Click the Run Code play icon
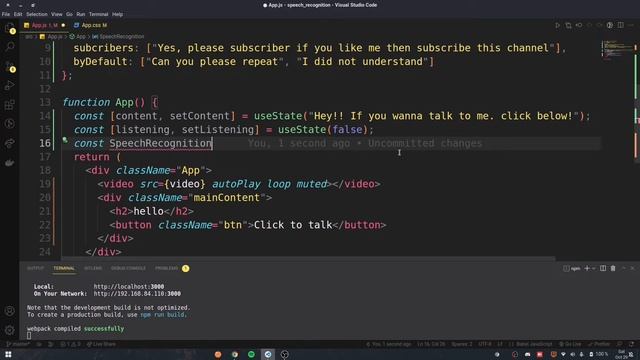640x360 pixels. [558, 25]
